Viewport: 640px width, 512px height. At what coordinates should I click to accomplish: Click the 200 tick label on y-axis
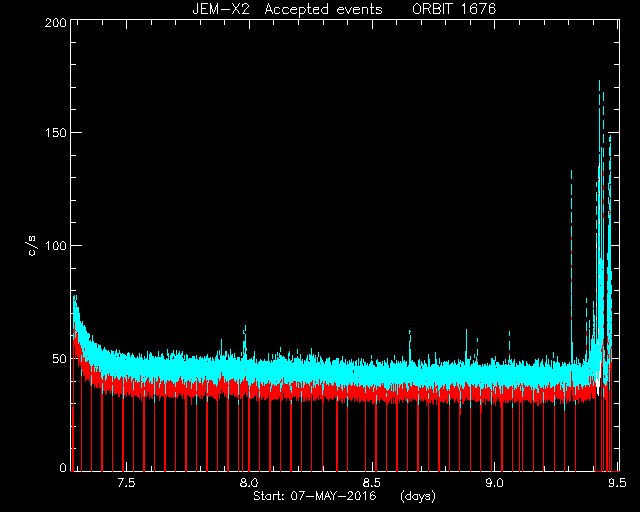(56, 23)
